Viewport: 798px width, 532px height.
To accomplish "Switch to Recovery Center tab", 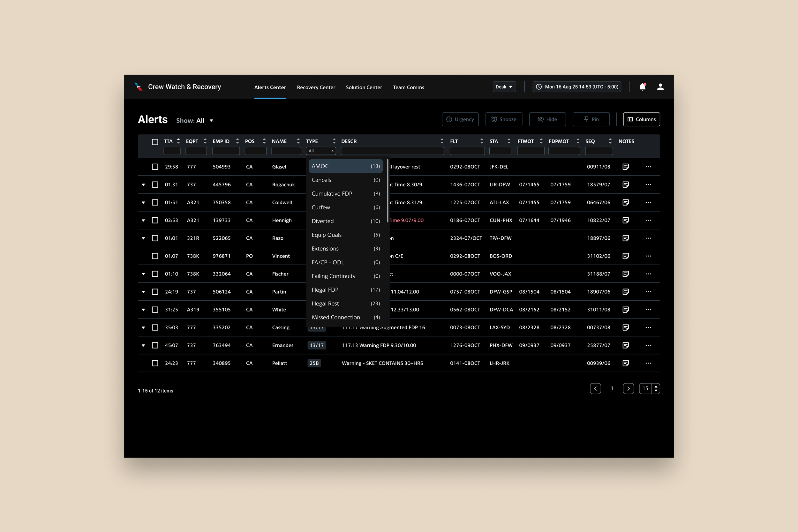I will [316, 87].
